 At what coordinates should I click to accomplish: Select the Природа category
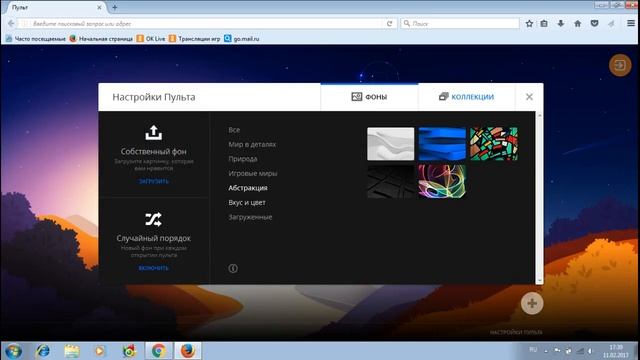pos(243,159)
